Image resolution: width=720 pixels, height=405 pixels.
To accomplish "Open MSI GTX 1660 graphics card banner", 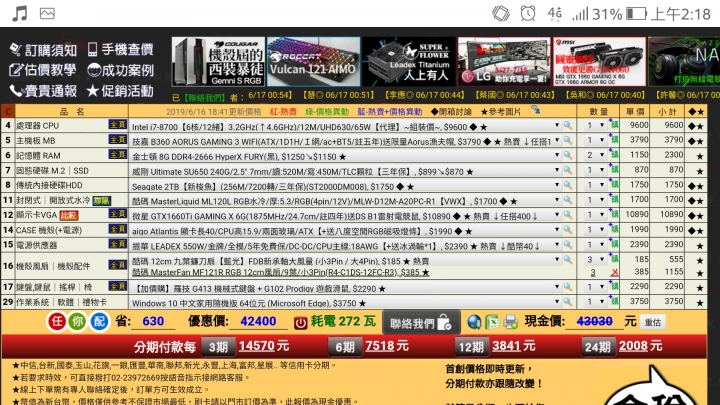I will (x=600, y=62).
